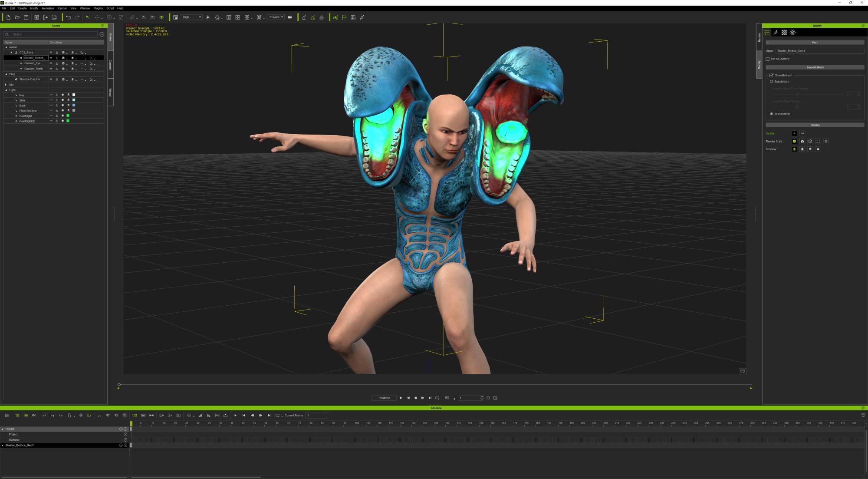Click the Open Project folder icon
868x479 pixels.
pos(17,17)
